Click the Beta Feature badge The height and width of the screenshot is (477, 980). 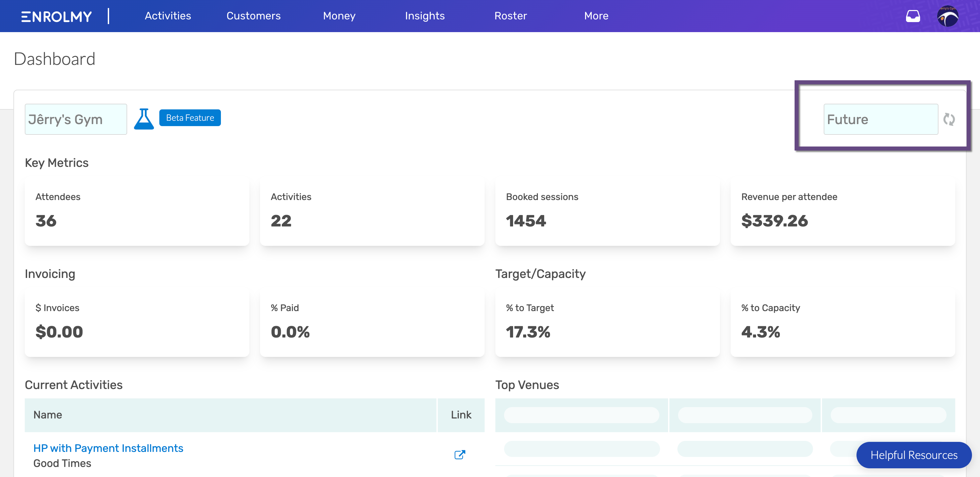tap(190, 118)
